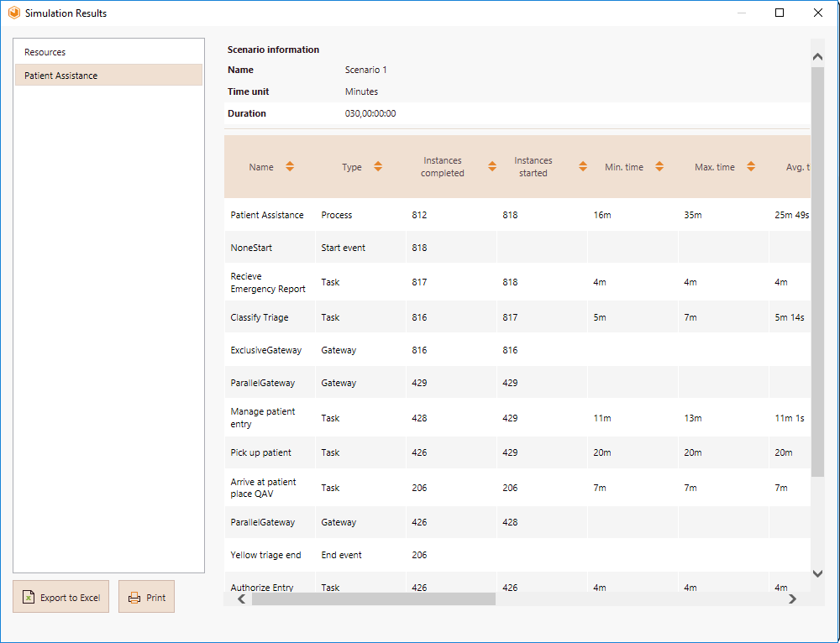Click 11m 1s average time cell
This screenshot has height=643, width=840.
click(x=790, y=417)
